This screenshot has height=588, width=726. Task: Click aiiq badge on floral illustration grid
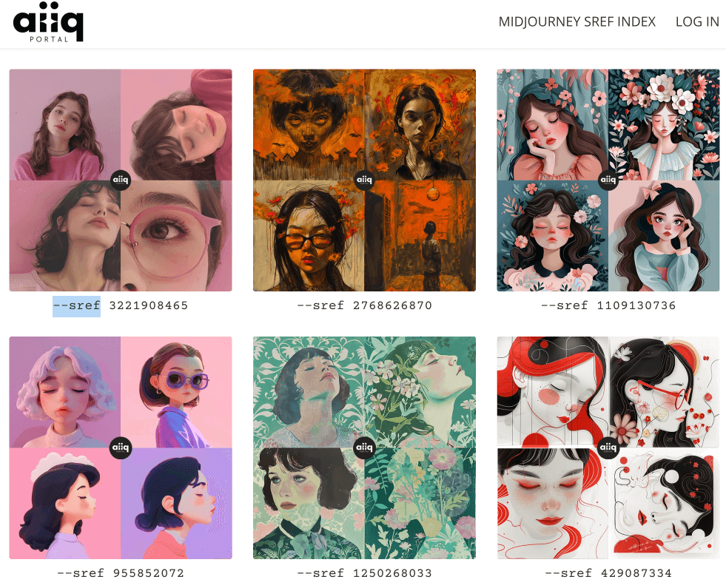608,180
